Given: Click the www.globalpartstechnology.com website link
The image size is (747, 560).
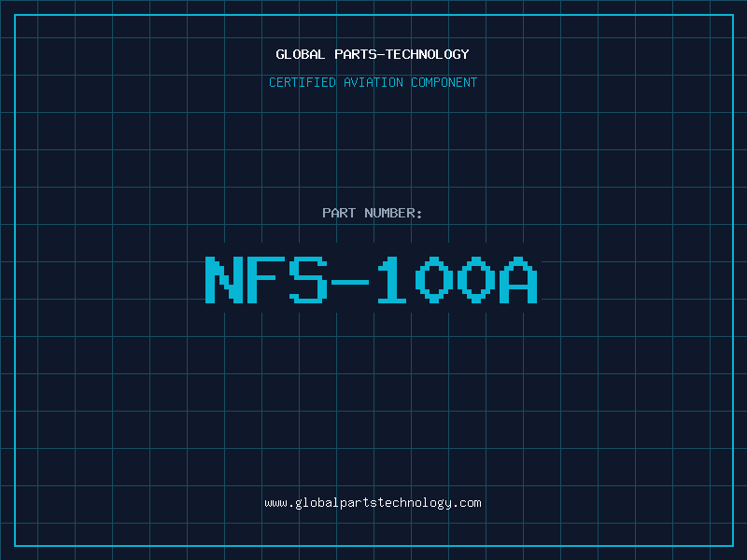Looking at the screenshot, I should [373, 503].
